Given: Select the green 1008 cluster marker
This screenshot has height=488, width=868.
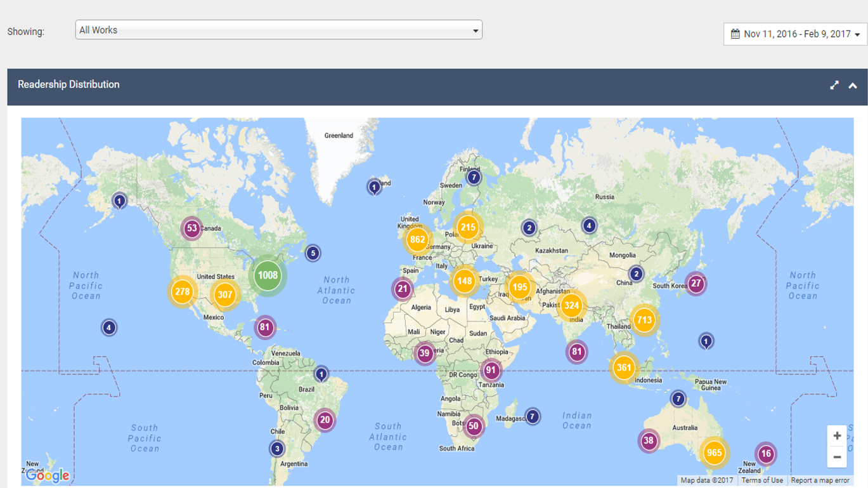Looking at the screenshot, I should pos(268,275).
